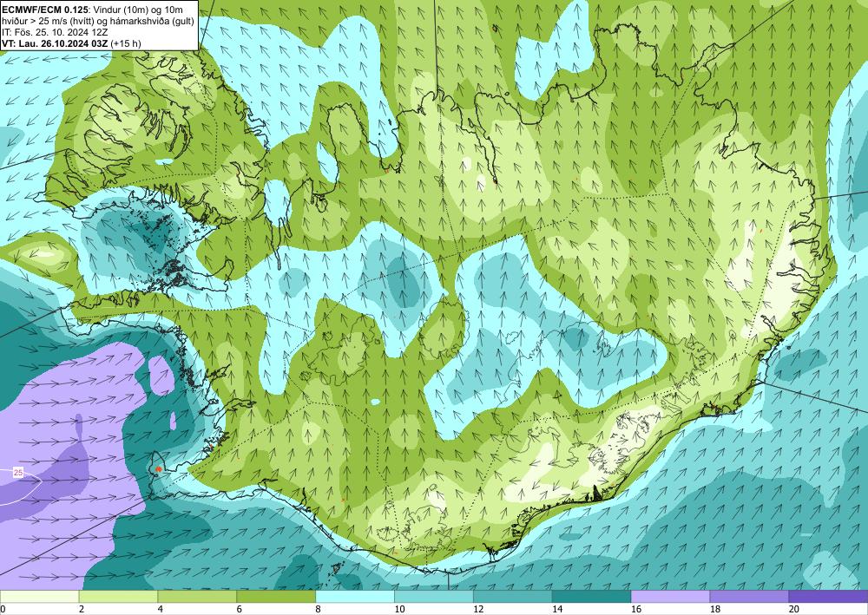Click the 'VT: Lau. 26.10.2024 03Z' valid time
Image resolution: width=868 pixels, height=615 pixels.
click(55, 43)
